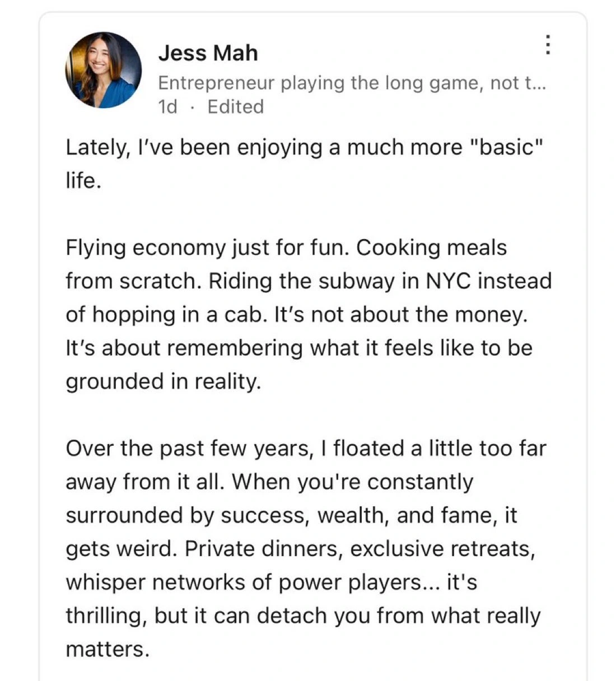Viewport: 616px width, 681px height.
Task: Click the "Edited" label under the headline
Action: click(235, 106)
